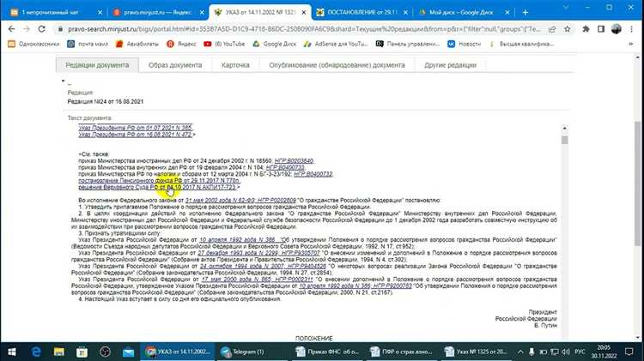
Task: Show hidden bookmarks with the » chevron
Action: (631, 44)
